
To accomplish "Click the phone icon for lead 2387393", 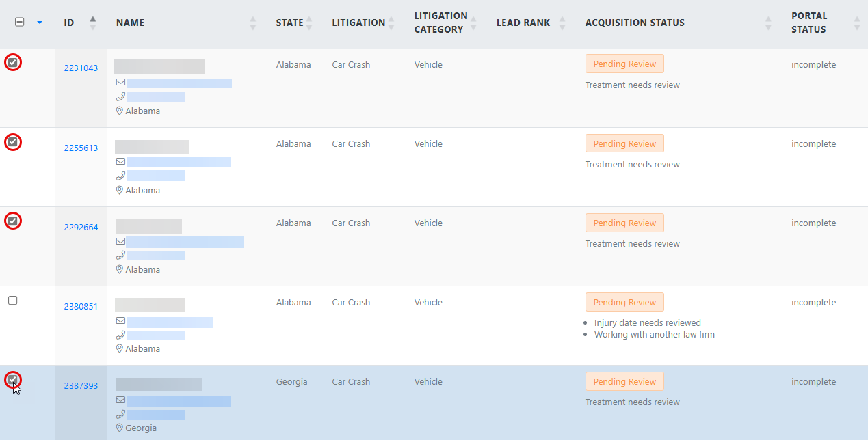I will (x=120, y=414).
